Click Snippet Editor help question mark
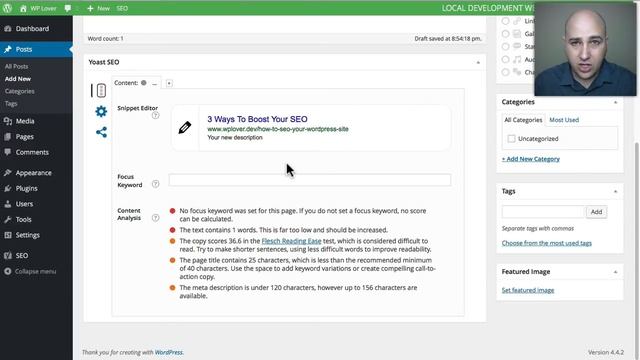Image resolution: width=640 pixels, height=360 pixels. pos(156,116)
